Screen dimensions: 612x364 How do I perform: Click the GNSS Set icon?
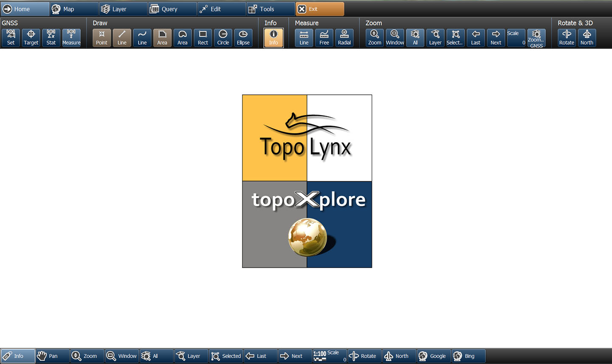(11, 37)
